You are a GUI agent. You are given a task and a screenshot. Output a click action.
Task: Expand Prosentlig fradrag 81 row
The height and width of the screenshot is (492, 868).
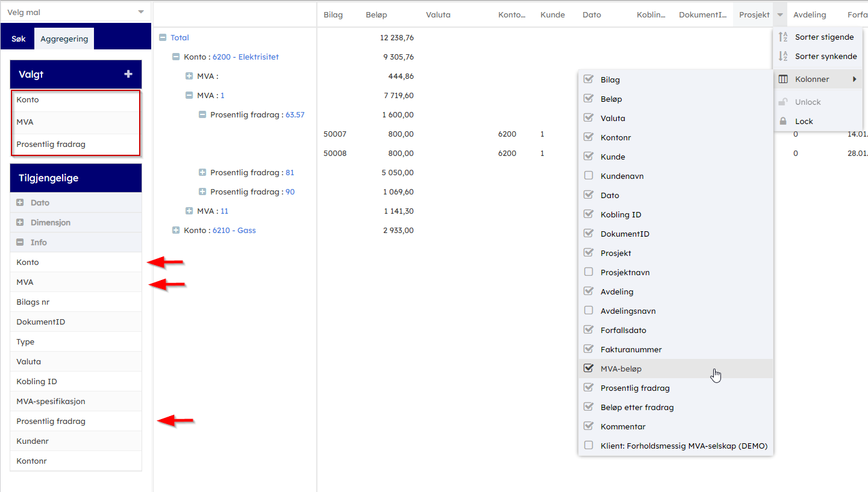pyautogui.click(x=202, y=172)
